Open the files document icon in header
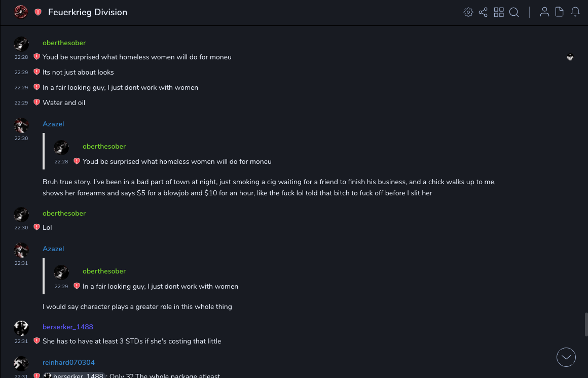The image size is (588, 378). (560, 12)
